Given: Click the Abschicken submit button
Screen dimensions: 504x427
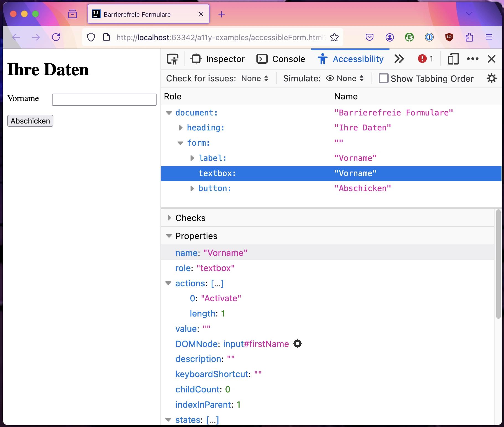Looking at the screenshot, I should pyautogui.click(x=30, y=121).
